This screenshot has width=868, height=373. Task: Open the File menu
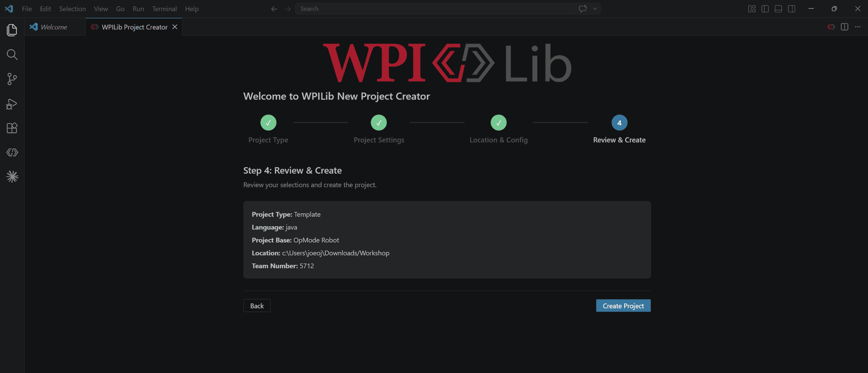[27, 9]
